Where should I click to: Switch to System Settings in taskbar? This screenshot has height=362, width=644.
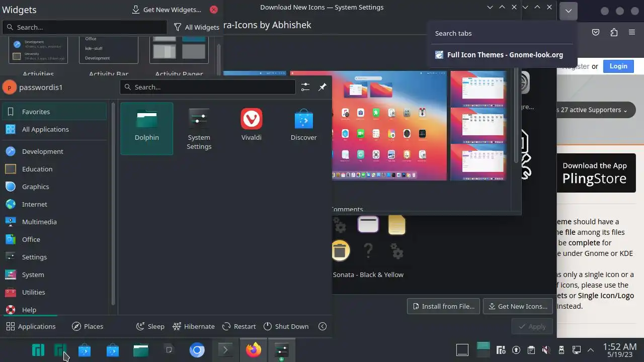click(282, 350)
